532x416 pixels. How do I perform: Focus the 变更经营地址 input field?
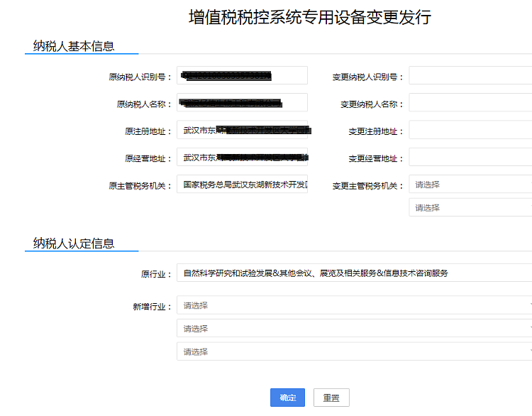(x=470, y=157)
